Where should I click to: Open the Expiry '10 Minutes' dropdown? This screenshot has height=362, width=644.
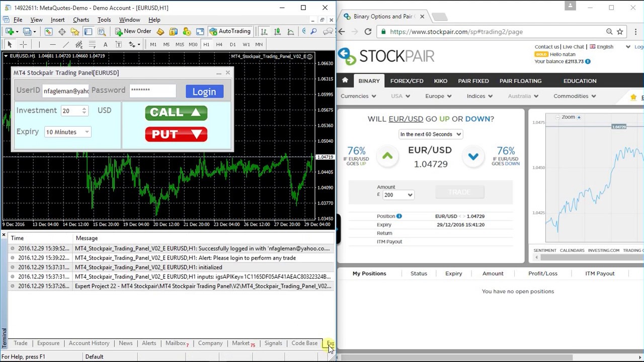[x=67, y=132]
